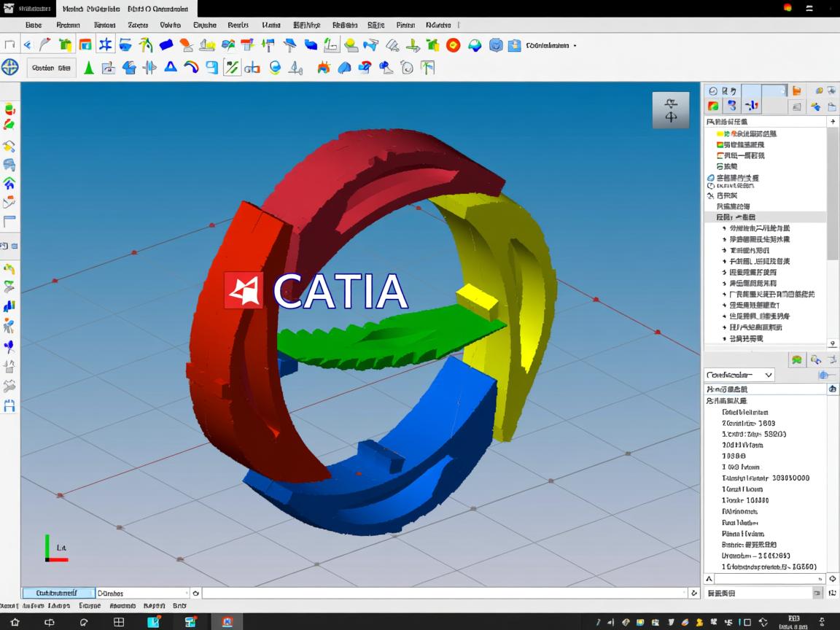The height and width of the screenshot is (630, 840).
Task: Switch to the highlighted tab below the viewport
Action: click(x=58, y=594)
